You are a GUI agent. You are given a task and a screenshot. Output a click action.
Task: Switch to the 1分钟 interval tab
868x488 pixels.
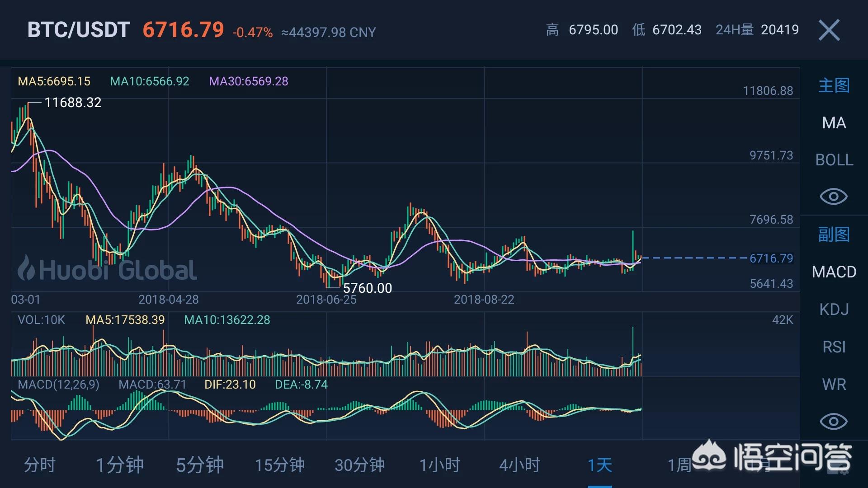coord(120,465)
